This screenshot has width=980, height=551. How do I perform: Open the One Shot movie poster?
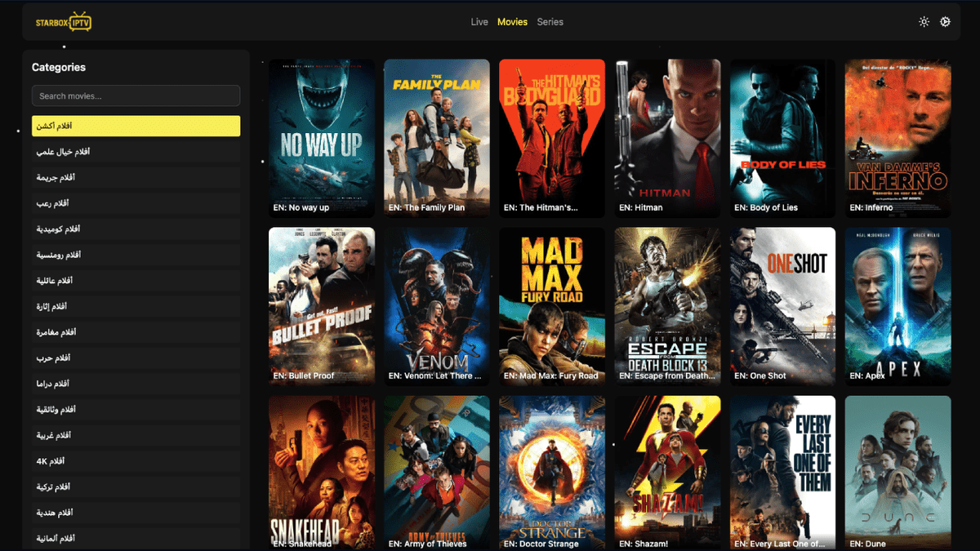[782, 306]
